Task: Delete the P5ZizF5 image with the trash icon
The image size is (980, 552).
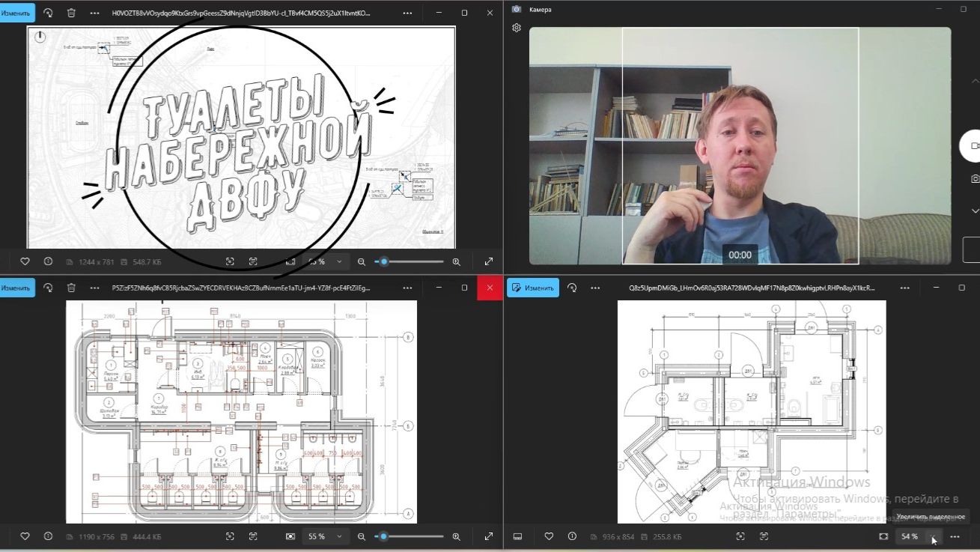Action: click(x=71, y=288)
